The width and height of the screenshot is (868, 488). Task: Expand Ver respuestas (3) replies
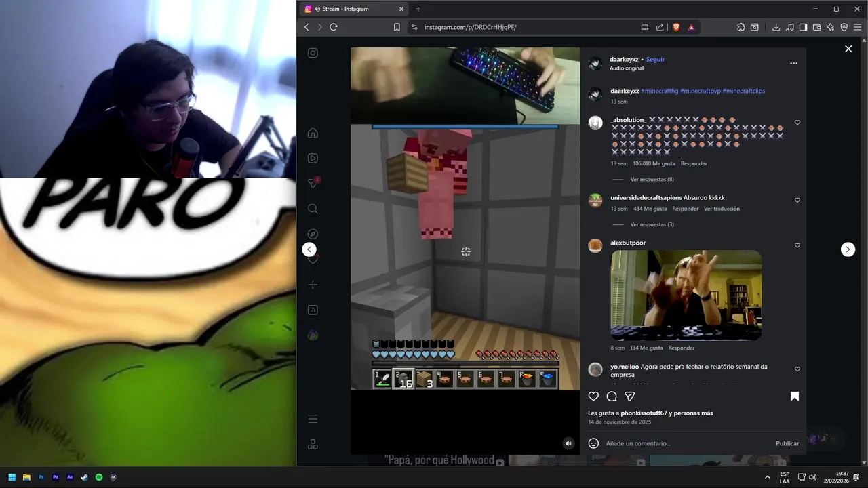tap(652, 224)
